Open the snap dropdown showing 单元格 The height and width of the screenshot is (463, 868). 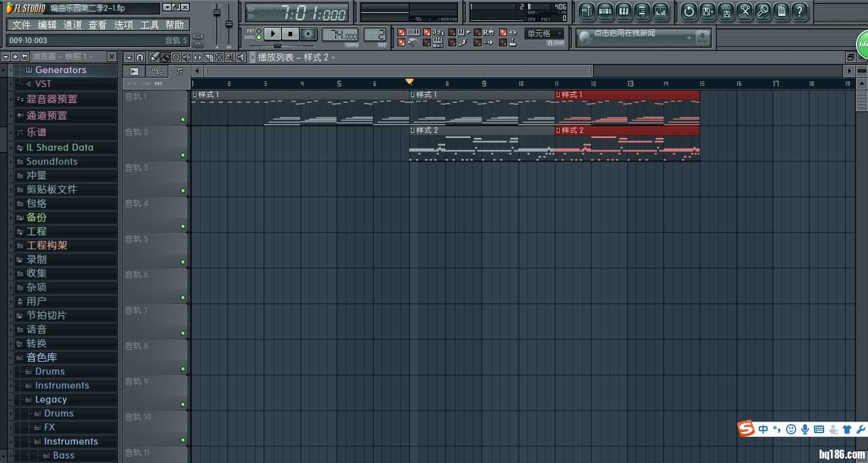click(545, 34)
